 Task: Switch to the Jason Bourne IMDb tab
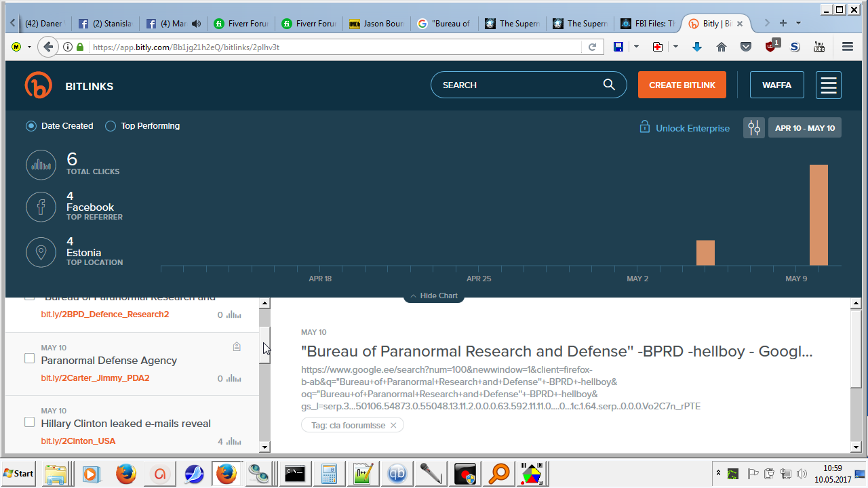(376, 24)
